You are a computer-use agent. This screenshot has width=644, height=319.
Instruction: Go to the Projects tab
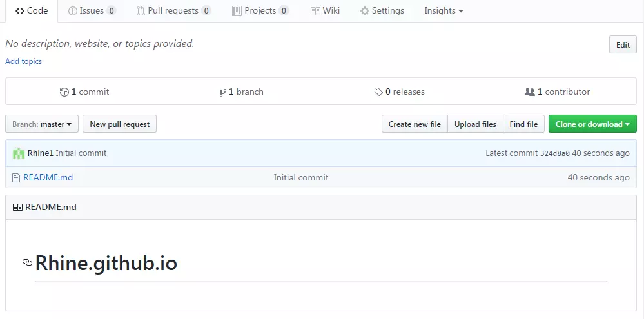point(261,11)
